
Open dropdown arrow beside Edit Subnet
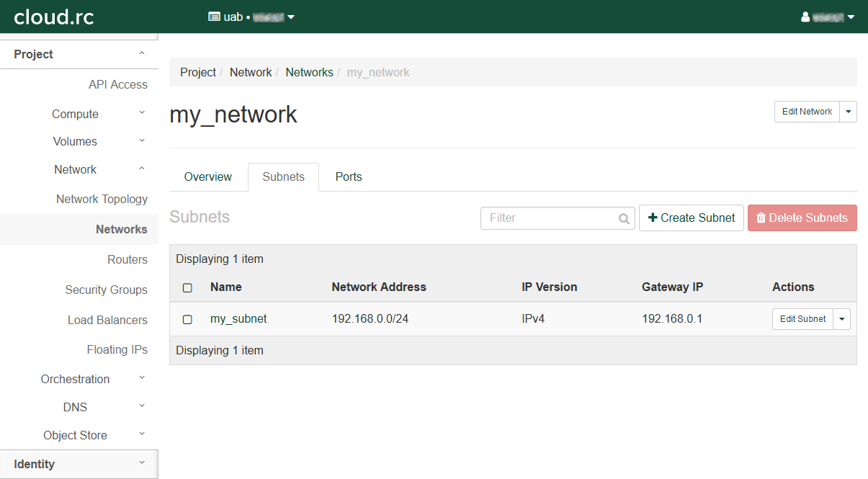point(841,319)
